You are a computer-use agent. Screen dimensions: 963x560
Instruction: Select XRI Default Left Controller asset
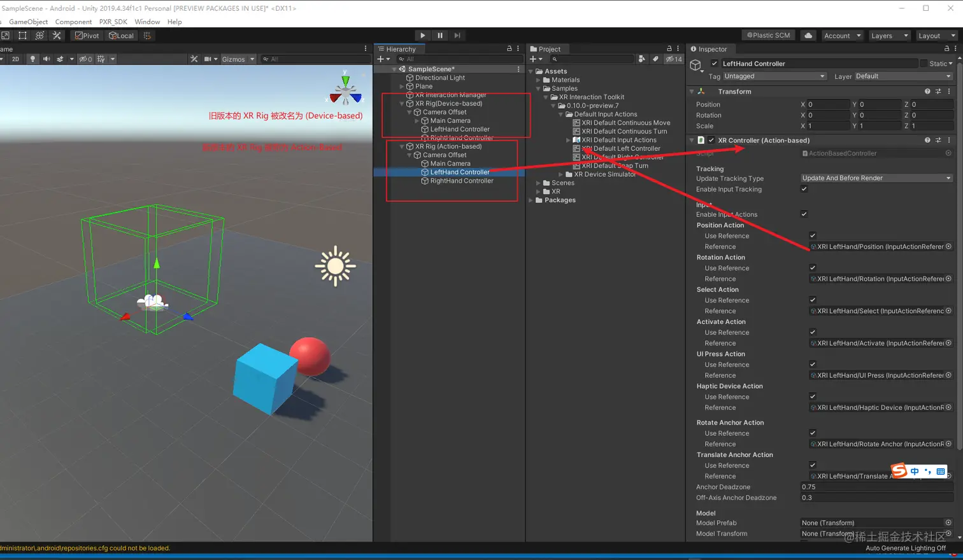click(620, 148)
